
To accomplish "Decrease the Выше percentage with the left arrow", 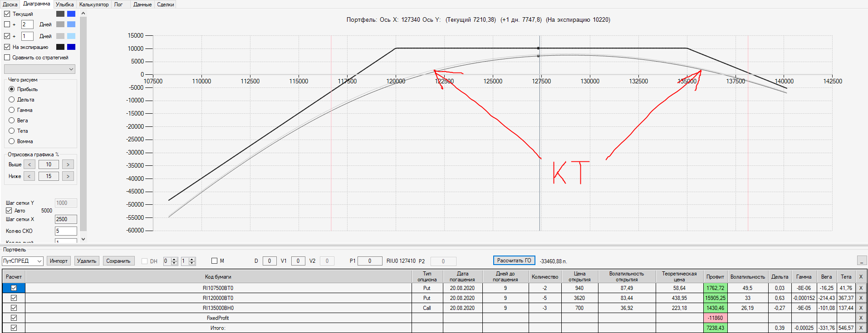I will point(29,164).
